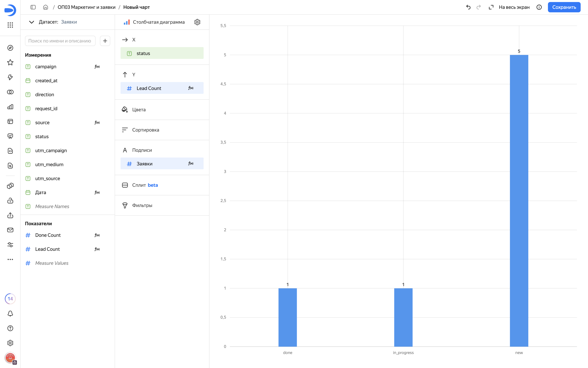Click the plus add field button
588x368 pixels.
105,41
